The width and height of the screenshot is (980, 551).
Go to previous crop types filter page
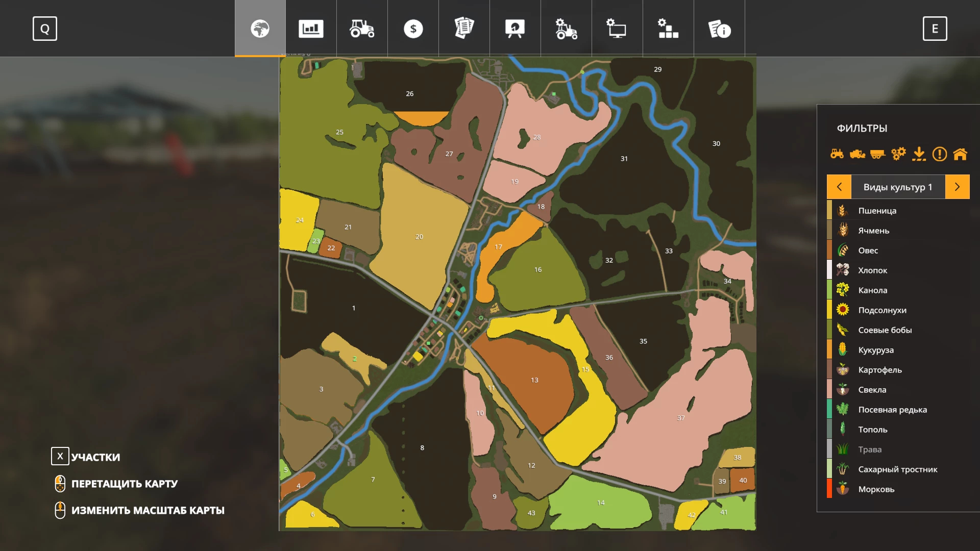point(839,187)
